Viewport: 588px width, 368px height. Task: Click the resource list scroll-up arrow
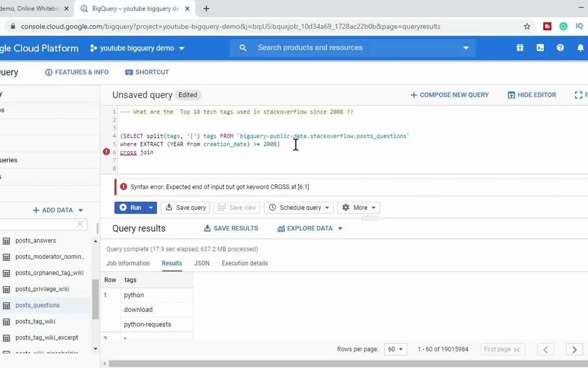[95, 241]
